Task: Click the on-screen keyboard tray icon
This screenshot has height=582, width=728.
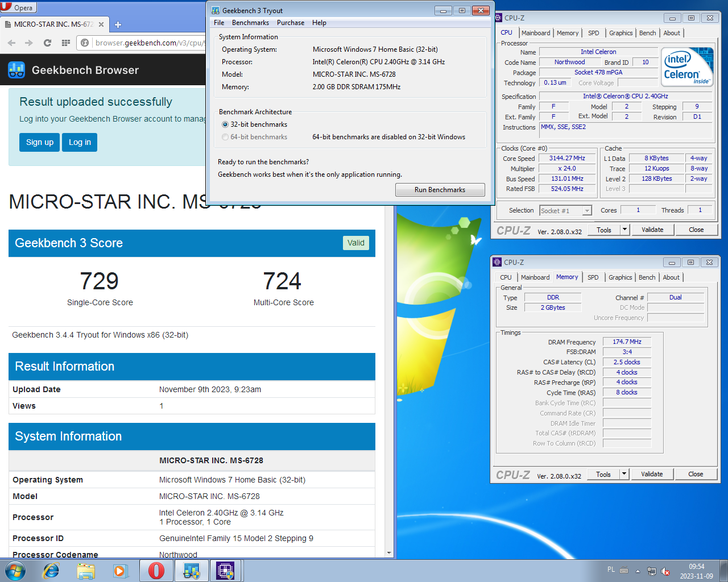Action: click(x=624, y=571)
